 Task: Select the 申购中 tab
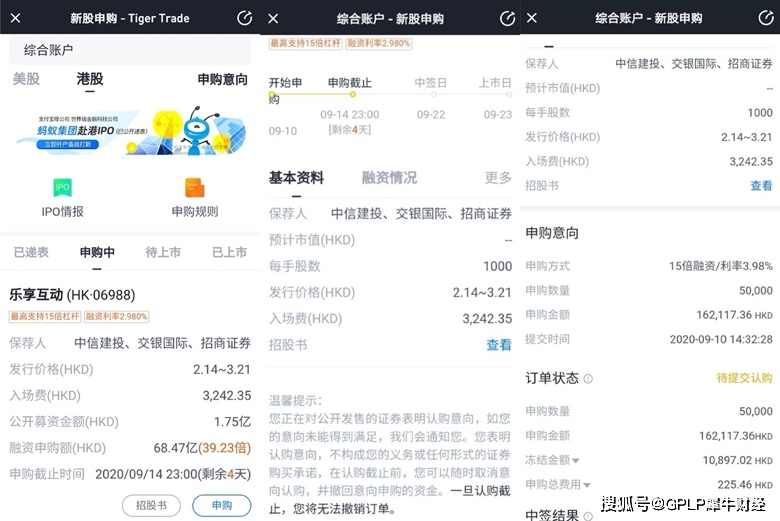point(97,252)
